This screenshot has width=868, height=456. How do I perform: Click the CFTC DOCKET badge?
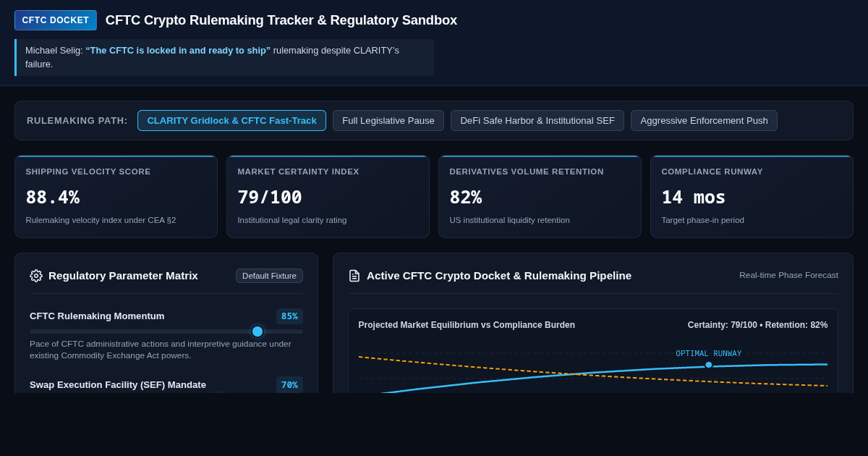point(56,20)
